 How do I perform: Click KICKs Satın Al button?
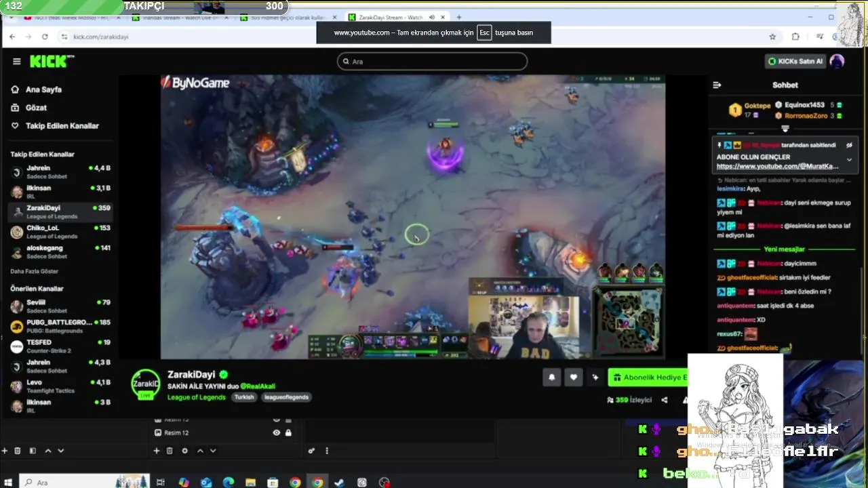pos(795,62)
